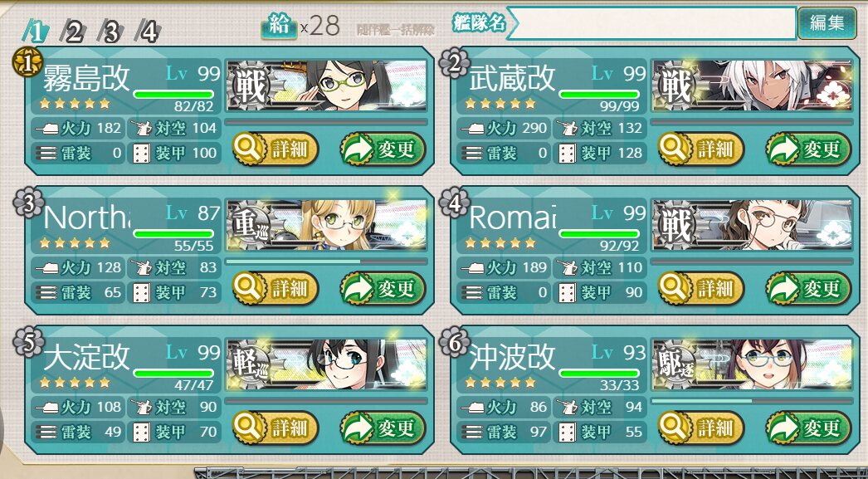Click the 沖波改 destroyer portrait banner
This screenshot has height=479, width=868.
tap(753, 364)
